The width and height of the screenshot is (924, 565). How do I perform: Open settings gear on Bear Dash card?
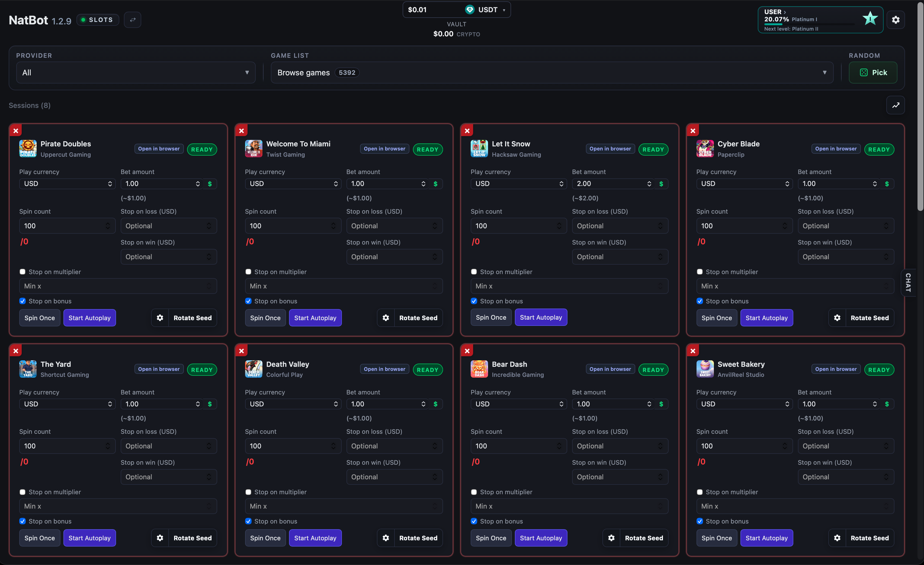point(611,538)
